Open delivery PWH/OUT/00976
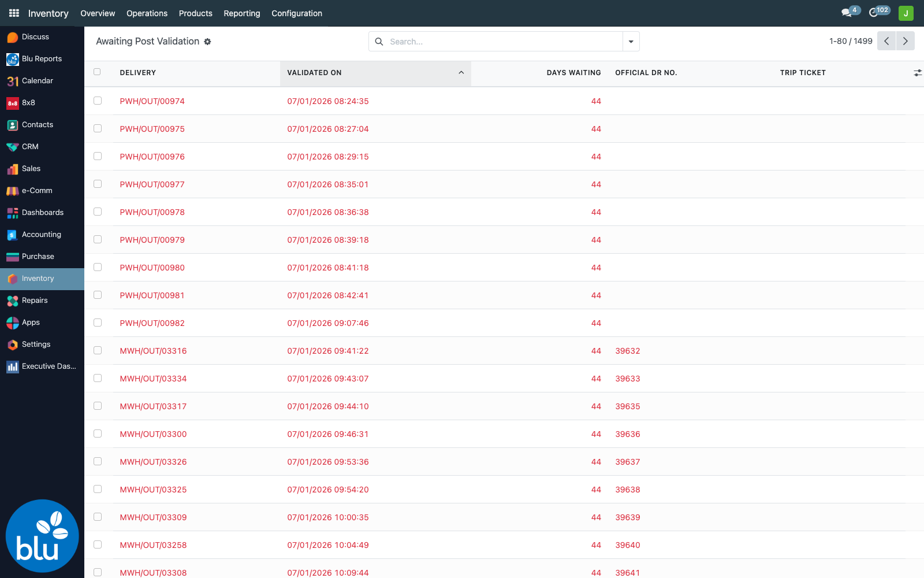Viewport: 924px width, 578px height. click(152, 157)
